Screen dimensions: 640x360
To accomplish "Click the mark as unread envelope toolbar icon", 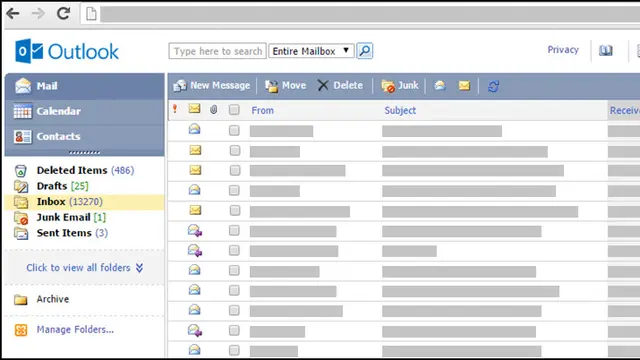I will (464, 85).
